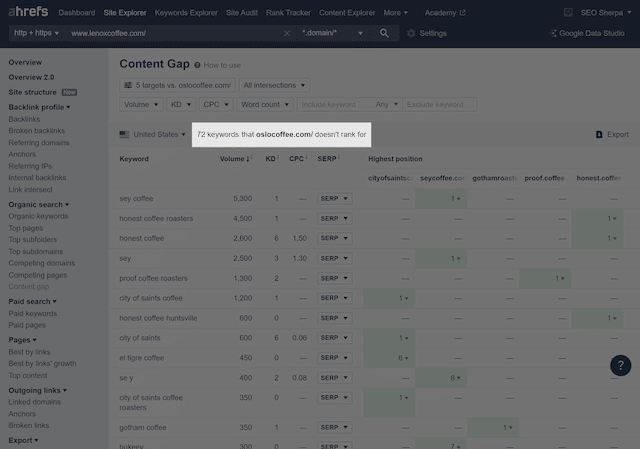Open the Volume filter dropdown

pos(140,104)
